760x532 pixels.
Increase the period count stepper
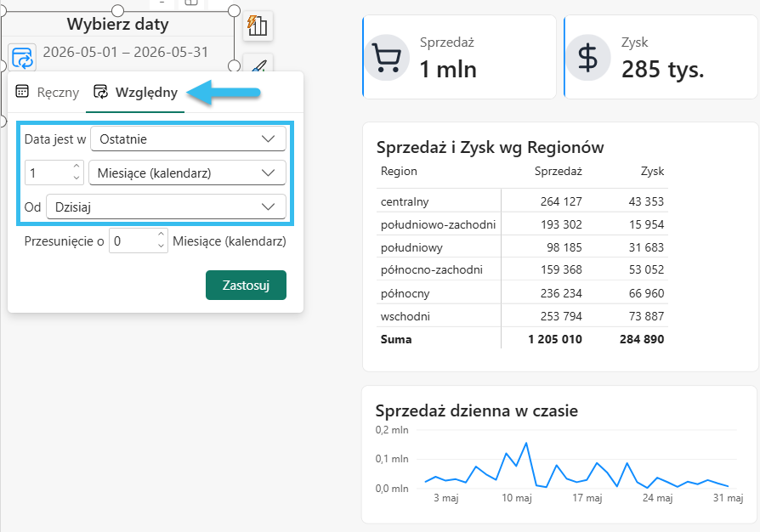click(77, 167)
